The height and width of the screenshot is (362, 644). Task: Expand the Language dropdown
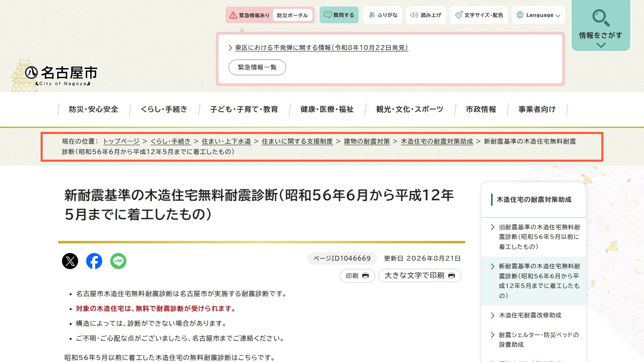tap(539, 15)
